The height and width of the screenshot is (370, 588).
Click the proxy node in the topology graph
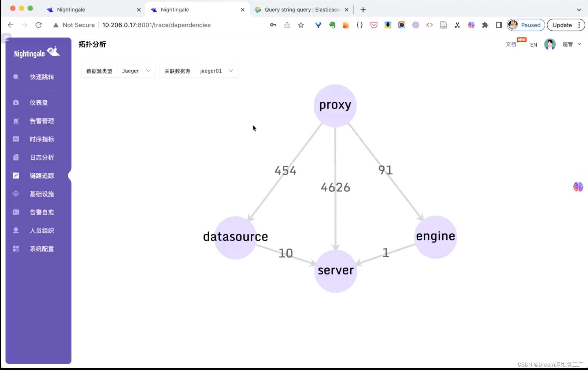pyautogui.click(x=335, y=105)
